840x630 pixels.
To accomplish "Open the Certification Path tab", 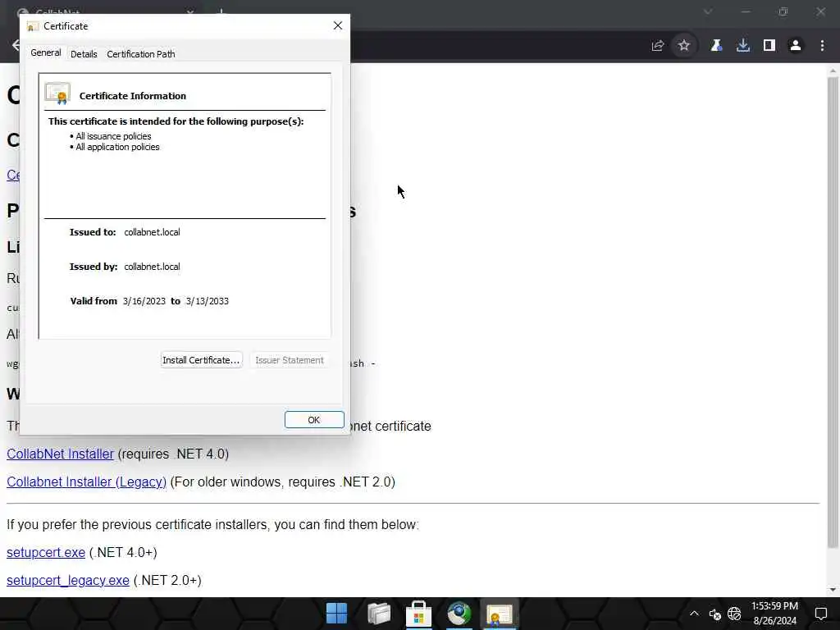I will [141, 54].
